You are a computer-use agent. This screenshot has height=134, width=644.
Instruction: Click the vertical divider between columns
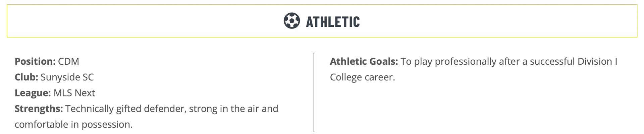[314, 92]
